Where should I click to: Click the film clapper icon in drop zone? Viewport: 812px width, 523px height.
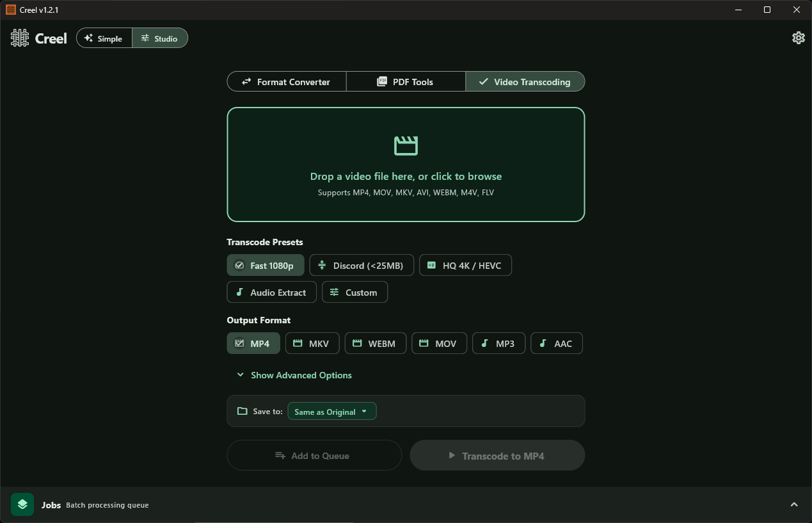coord(406,145)
